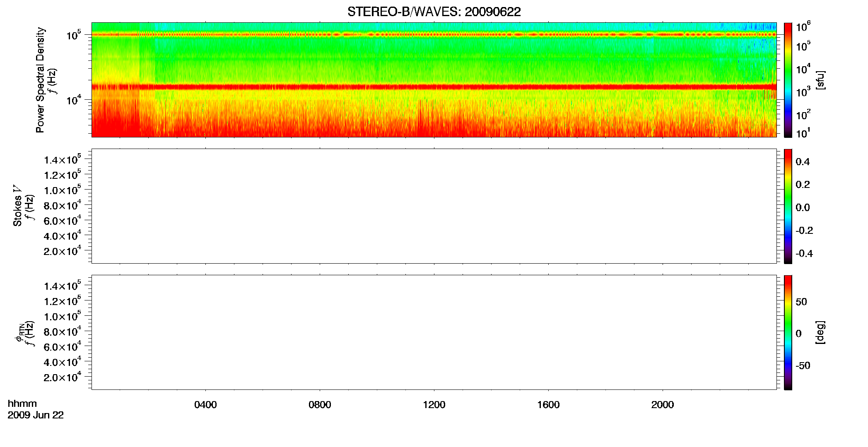Select the 1200 time axis label

434,405
